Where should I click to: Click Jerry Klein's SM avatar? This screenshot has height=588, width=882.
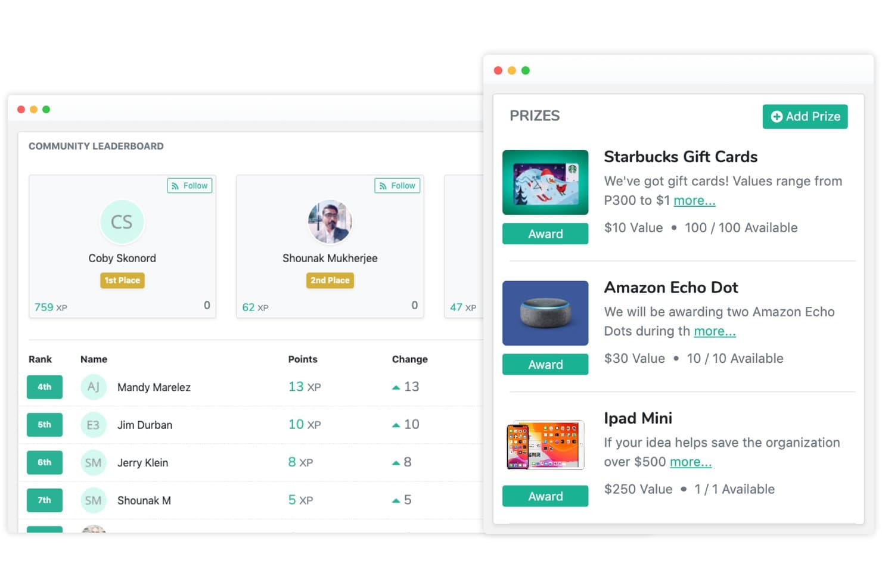tap(93, 462)
